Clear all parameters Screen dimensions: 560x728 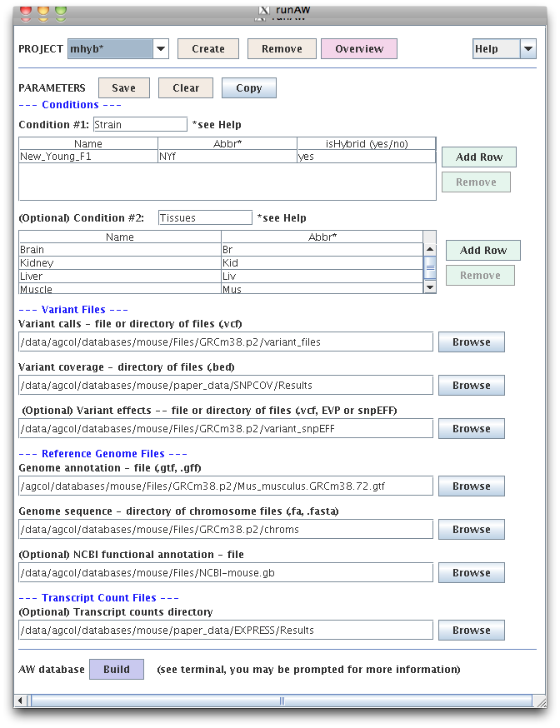click(x=186, y=88)
